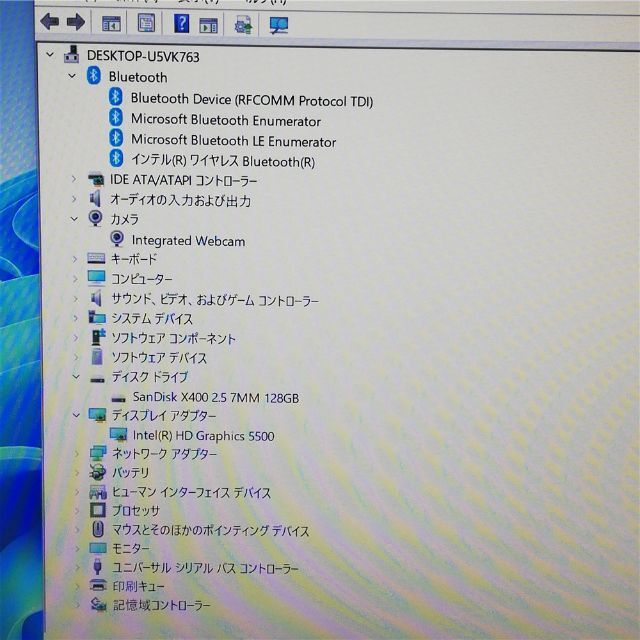Collapse the カメラ category chevron
Image resolution: width=640 pixels, height=640 pixels.
pos(74,219)
